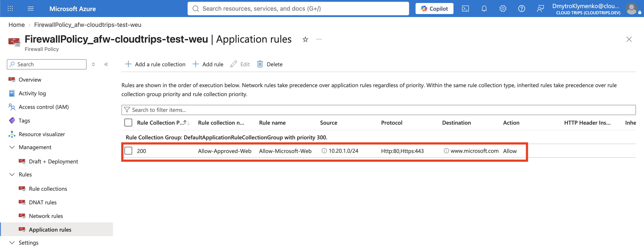Check the Allow-Microsoft-Web rule checkbox

pyautogui.click(x=128, y=151)
